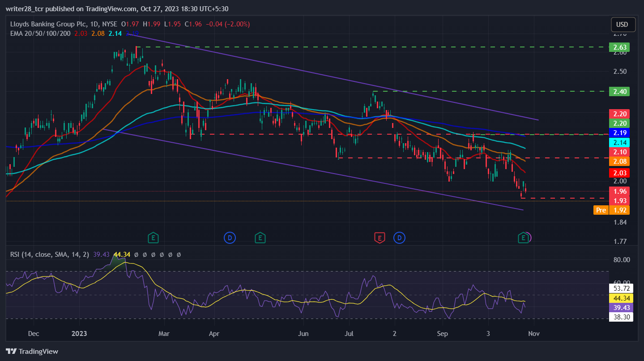Select the green 2.40 price label
The image size is (644, 361).
619,91
